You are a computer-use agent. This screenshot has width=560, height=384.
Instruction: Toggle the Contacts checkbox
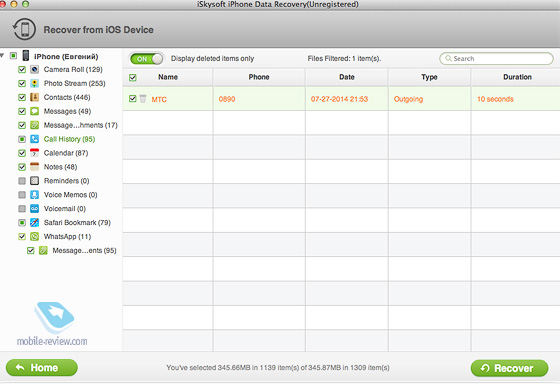tap(22, 97)
